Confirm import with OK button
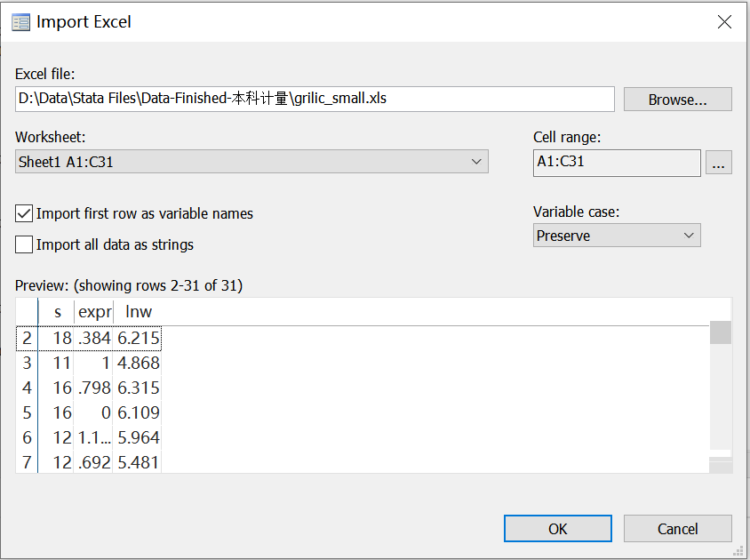This screenshot has width=750, height=560. tap(558, 528)
